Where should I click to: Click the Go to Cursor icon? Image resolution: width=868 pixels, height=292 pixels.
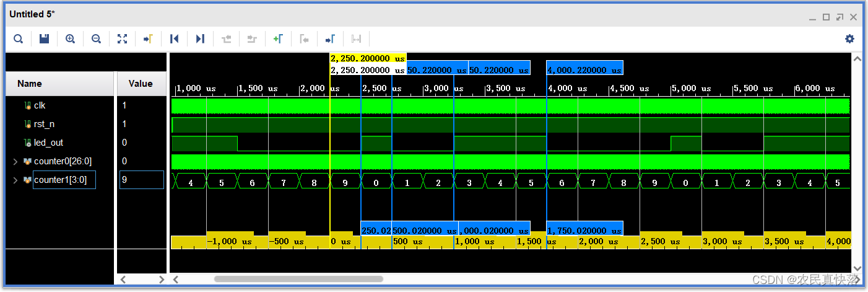pos(148,39)
